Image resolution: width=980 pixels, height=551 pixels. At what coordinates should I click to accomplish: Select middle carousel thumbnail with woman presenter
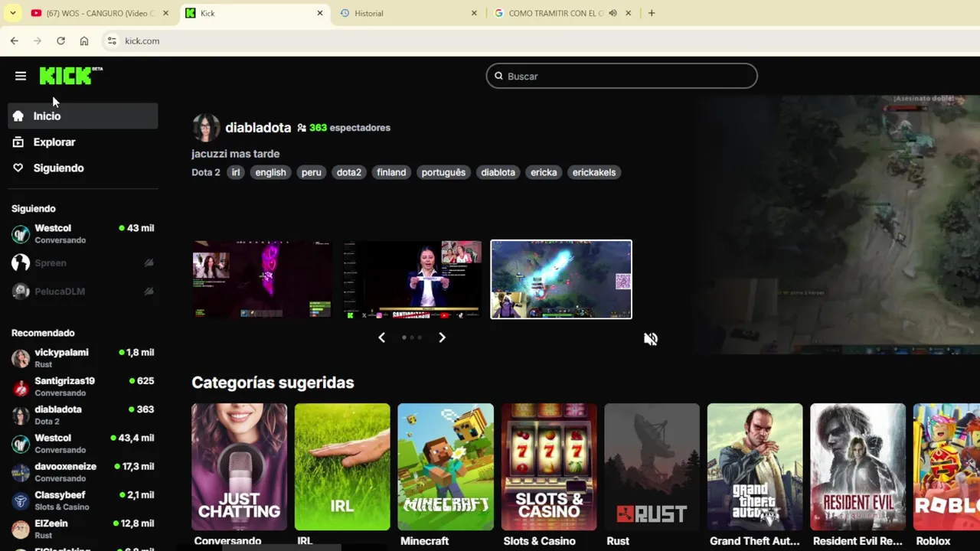coord(412,279)
